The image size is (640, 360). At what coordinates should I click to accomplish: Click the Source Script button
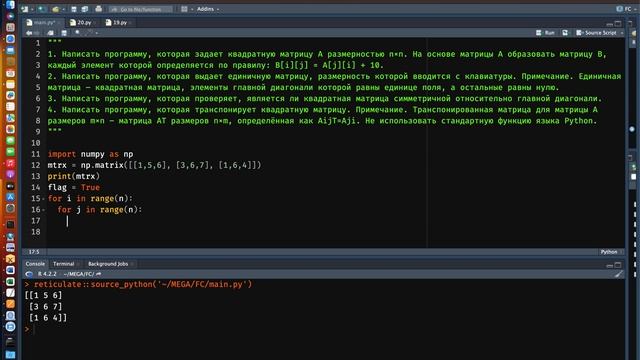tap(596, 33)
